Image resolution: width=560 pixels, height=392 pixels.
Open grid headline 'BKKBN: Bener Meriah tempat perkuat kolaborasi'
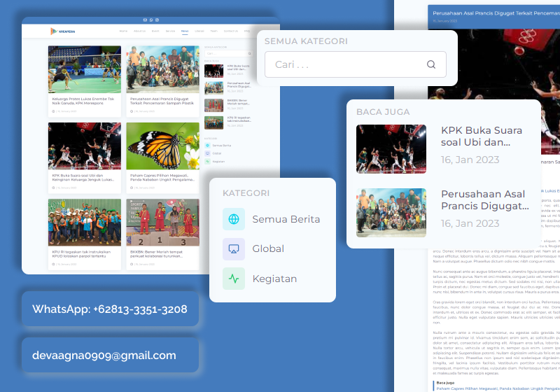pyautogui.click(x=156, y=254)
